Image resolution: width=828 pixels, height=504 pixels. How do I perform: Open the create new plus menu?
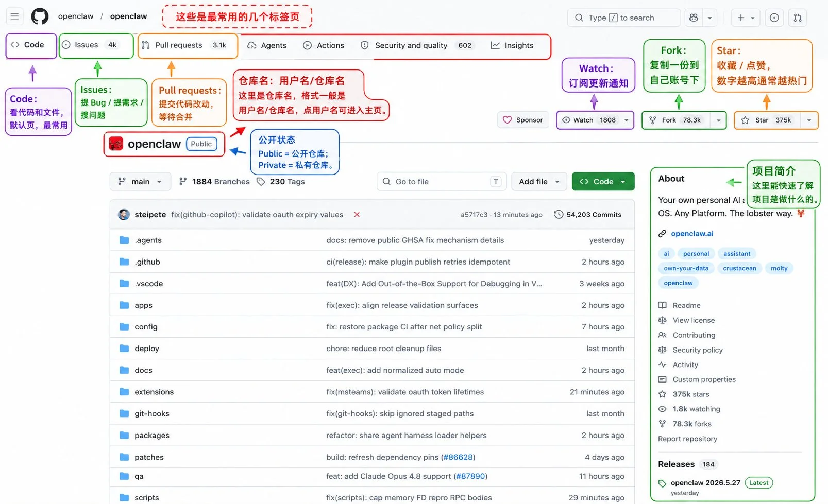click(x=746, y=18)
